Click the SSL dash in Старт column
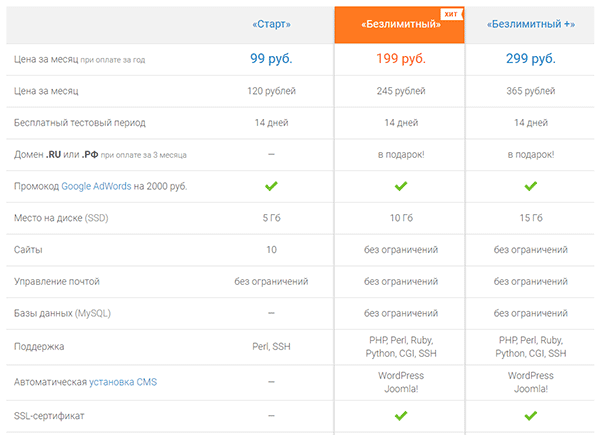 click(x=271, y=415)
